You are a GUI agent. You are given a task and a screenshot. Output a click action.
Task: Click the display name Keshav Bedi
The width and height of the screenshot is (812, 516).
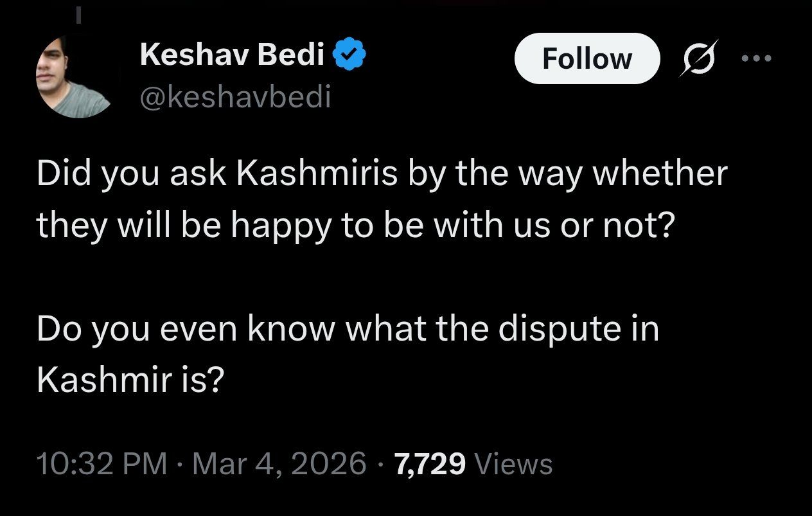click(x=231, y=57)
